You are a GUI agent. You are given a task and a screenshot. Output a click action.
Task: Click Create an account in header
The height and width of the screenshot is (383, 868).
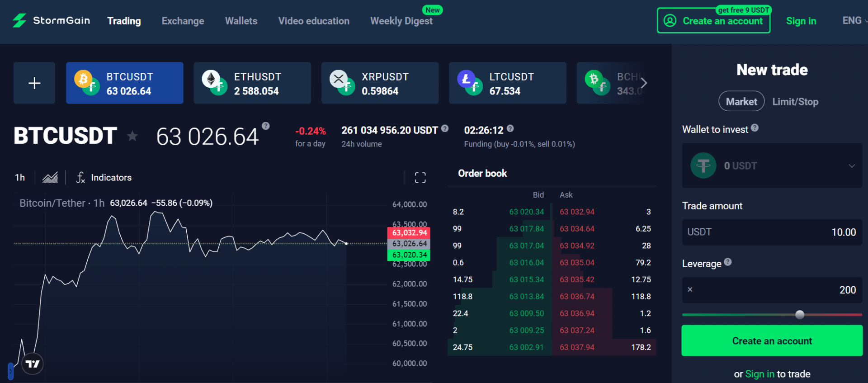click(x=714, y=21)
